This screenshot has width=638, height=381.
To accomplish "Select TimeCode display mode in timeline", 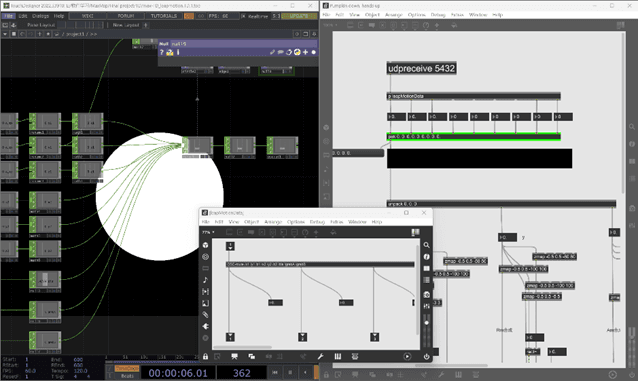I will tap(127, 368).
